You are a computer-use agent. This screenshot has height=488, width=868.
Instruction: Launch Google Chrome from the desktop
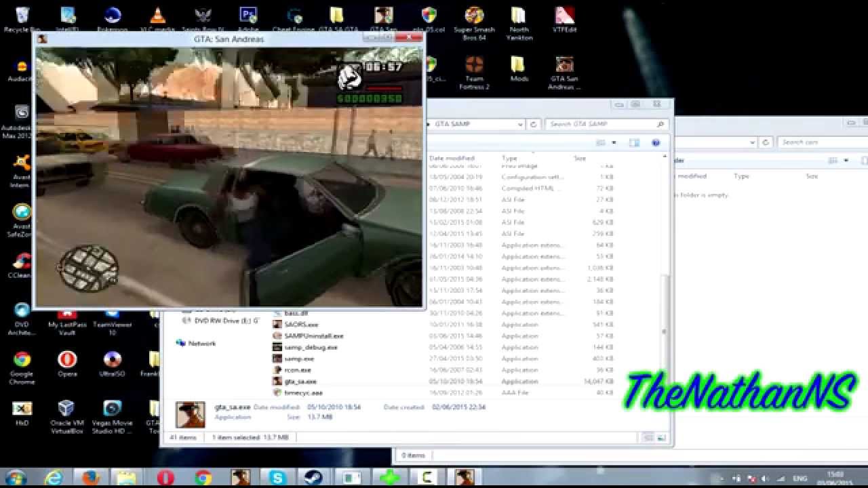tap(22, 367)
